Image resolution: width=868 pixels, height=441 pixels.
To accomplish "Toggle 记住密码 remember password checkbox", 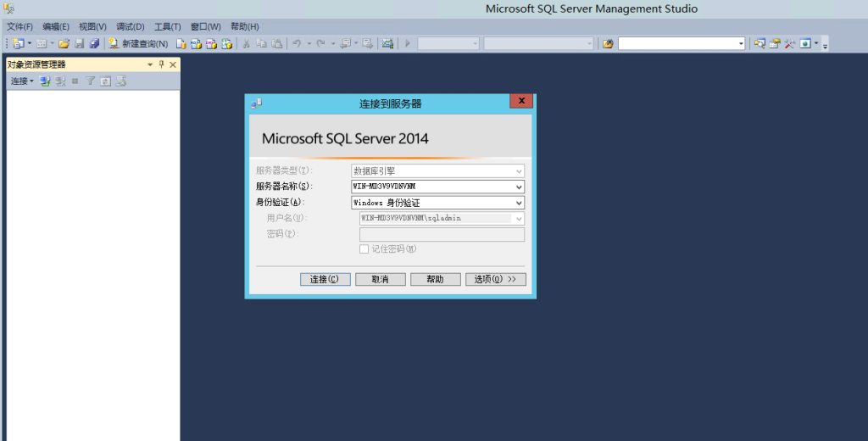I will coord(364,249).
